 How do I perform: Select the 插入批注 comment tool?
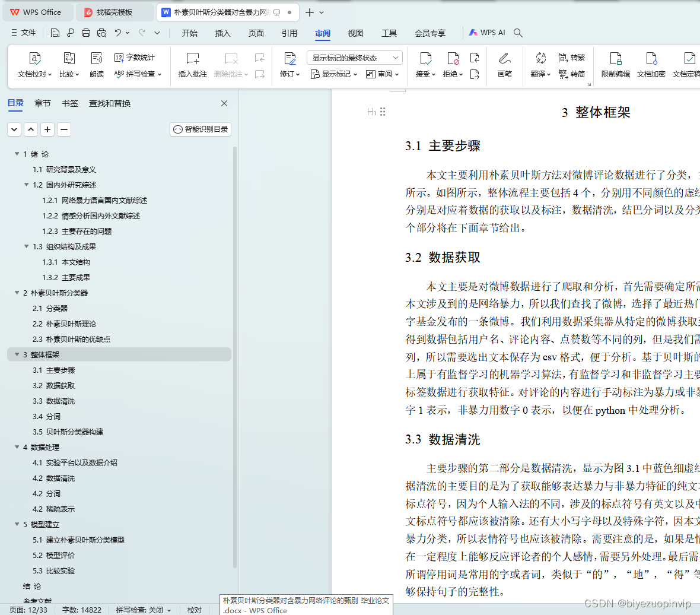click(x=192, y=65)
